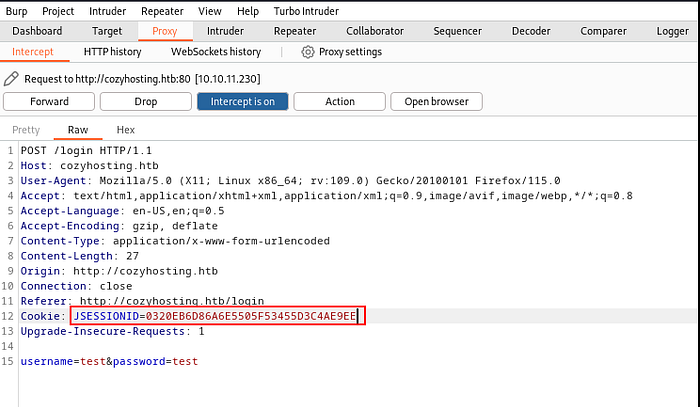This screenshot has height=407, width=700.
Task: Open the Turbo Intruder menu
Action: 306,11
